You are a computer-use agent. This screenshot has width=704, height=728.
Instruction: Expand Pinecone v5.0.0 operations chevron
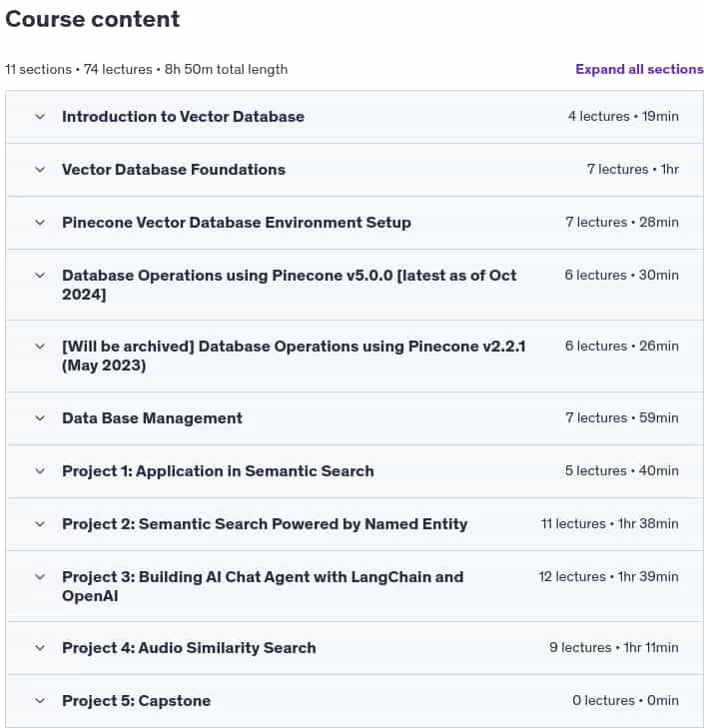pos(40,276)
